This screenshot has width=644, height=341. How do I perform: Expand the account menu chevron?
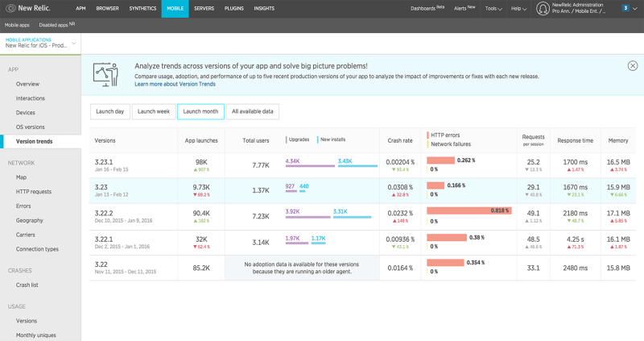pos(635,9)
